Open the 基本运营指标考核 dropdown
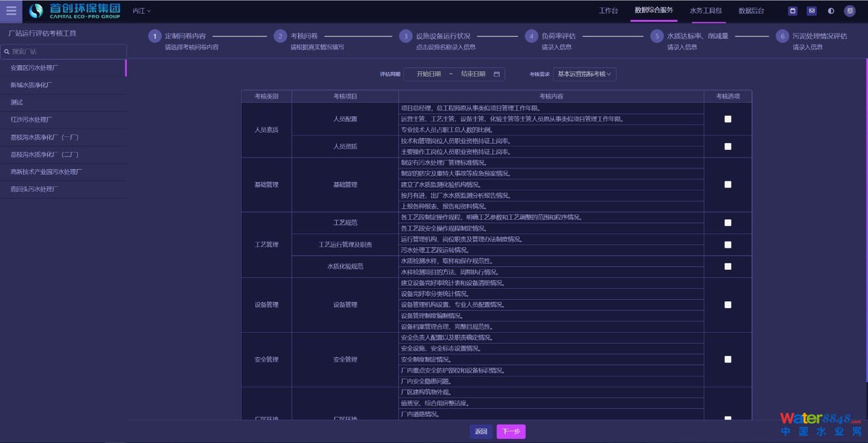The height and width of the screenshot is (443, 868). (x=585, y=74)
